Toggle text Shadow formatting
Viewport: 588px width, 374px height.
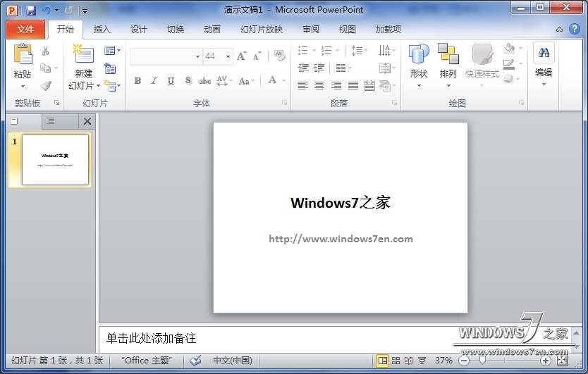pos(188,80)
